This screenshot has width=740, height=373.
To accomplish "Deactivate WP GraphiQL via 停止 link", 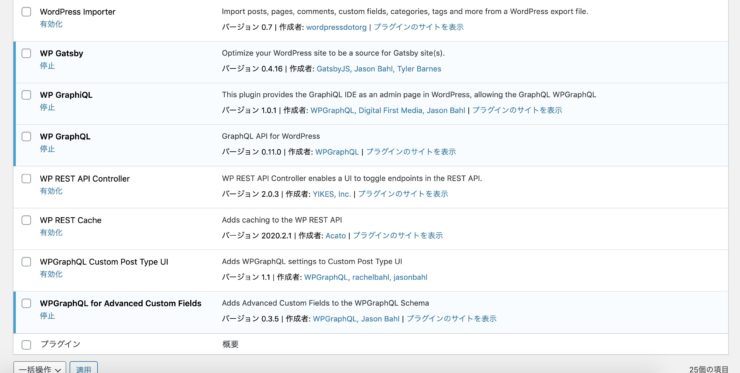I will (x=47, y=107).
